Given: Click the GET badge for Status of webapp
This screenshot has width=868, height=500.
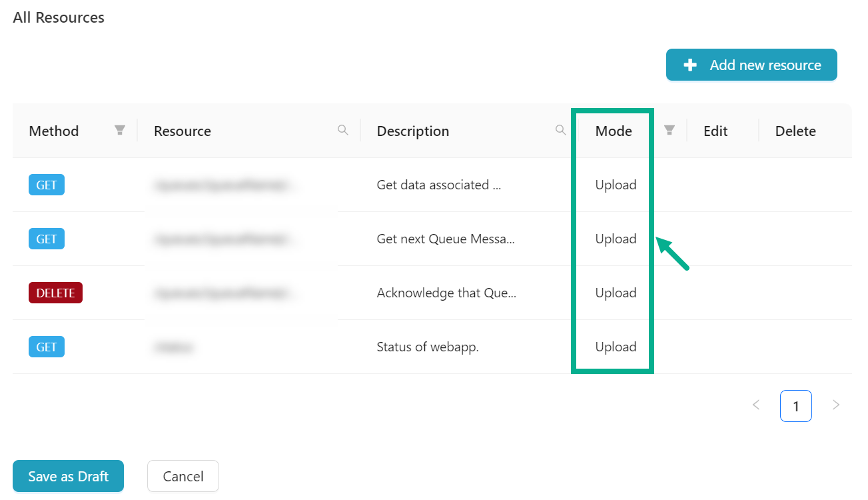Looking at the screenshot, I should [47, 347].
